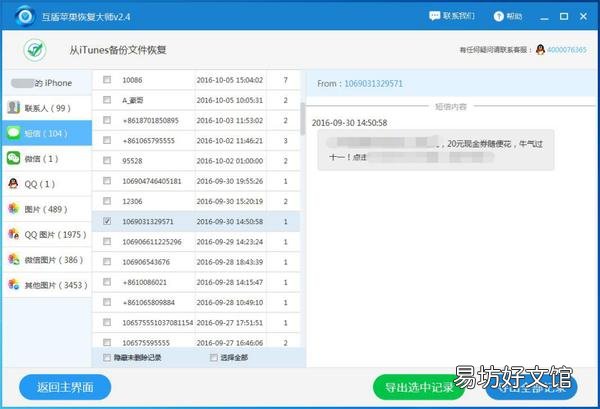Click the SMS message content bubble
This screenshot has width=600, height=409.
[x=436, y=150]
